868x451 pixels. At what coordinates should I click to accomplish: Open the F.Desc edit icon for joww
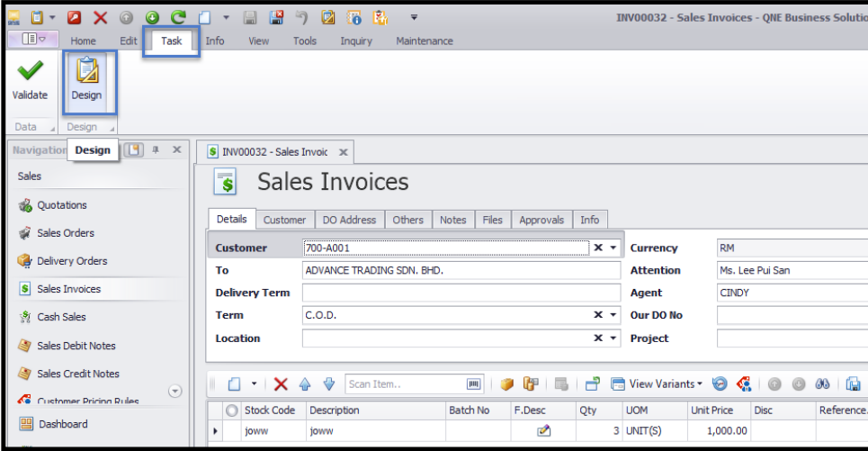click(543, 431)
